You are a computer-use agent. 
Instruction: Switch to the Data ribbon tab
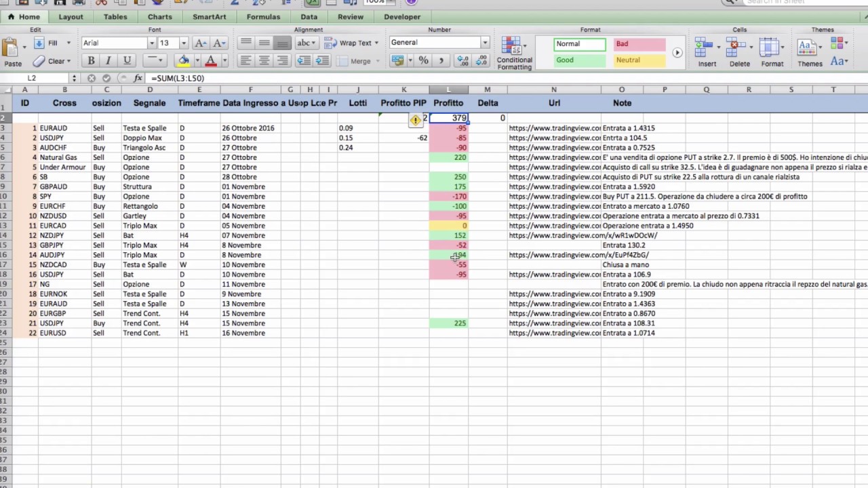point(309,17)
